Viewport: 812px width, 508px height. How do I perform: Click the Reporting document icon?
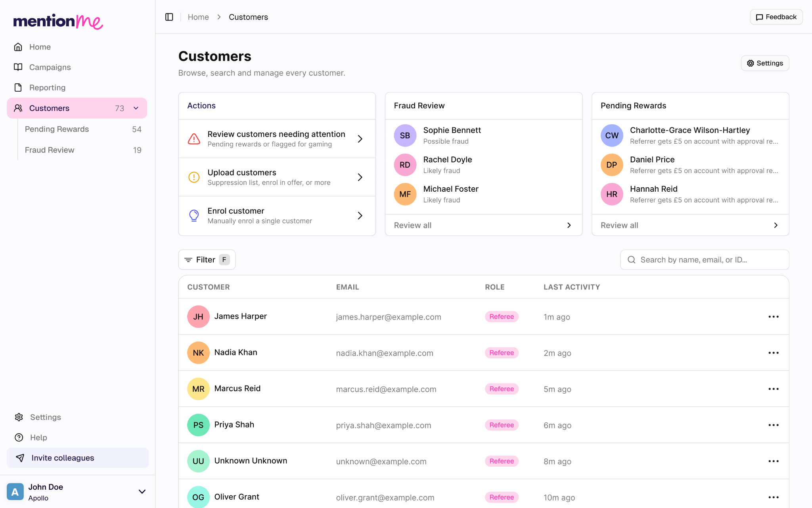click(18, 87)
